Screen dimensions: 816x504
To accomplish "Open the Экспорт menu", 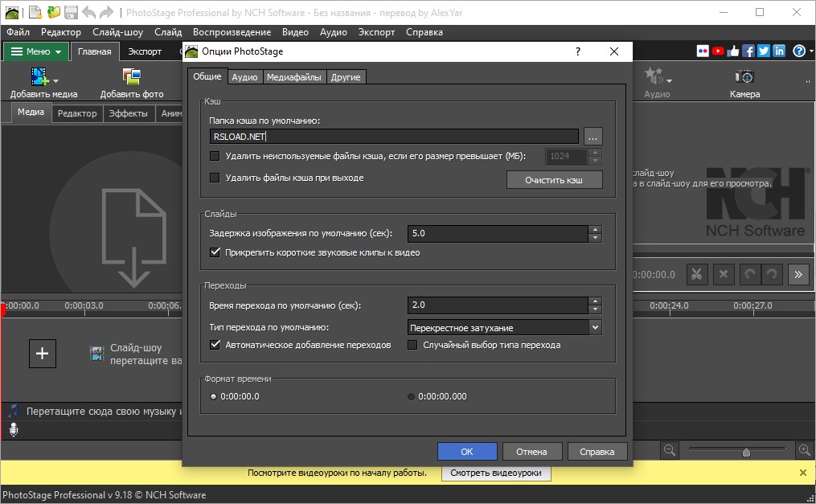I will pos(376,31).
